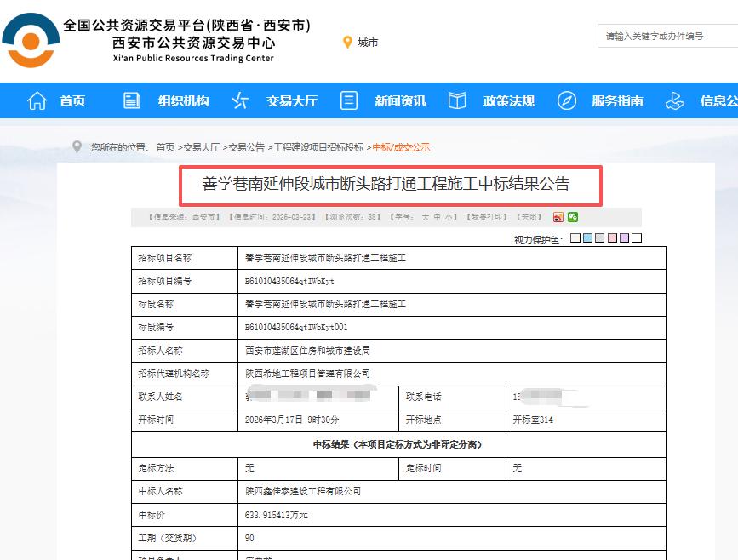Viewport: 738px width, 560px height.
Task: Open 新闻资讯 via its news icon
Action: tap(347, 100)
